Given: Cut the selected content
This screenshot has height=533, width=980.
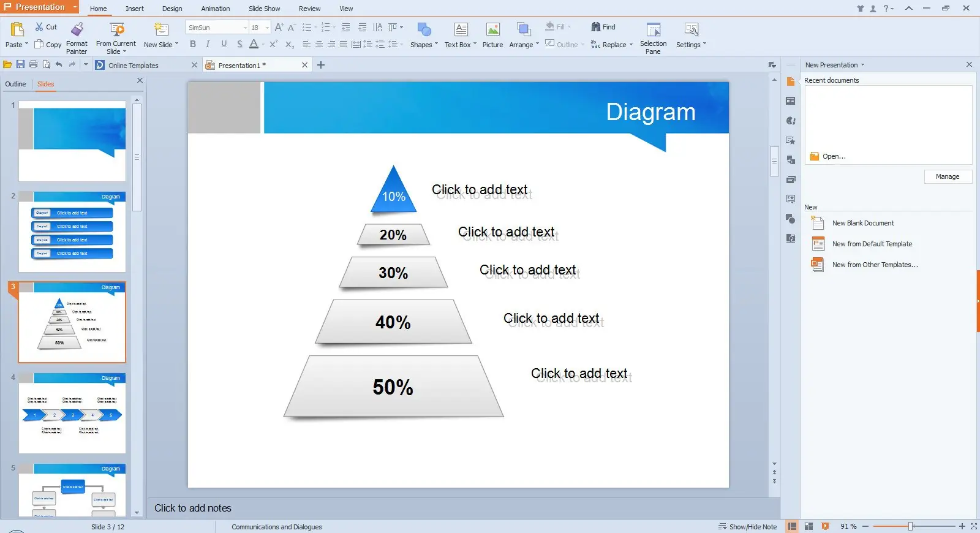Looking at the screenshot, I should coord(46,27).
